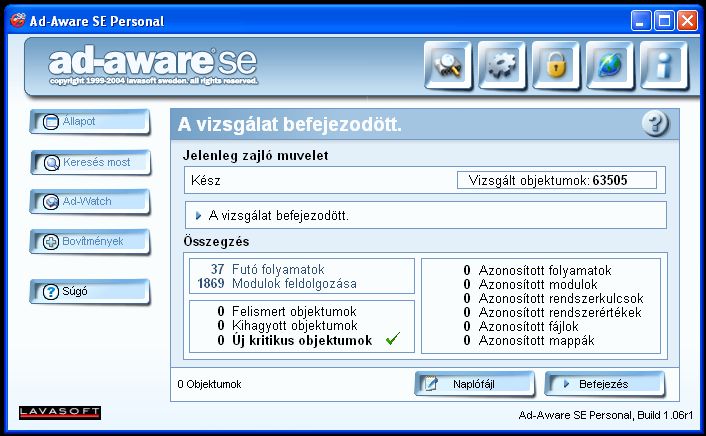Screen dimensions: 706x436
Task: Click the 'Build 1.06r1' version text
Action: (665, 415)
